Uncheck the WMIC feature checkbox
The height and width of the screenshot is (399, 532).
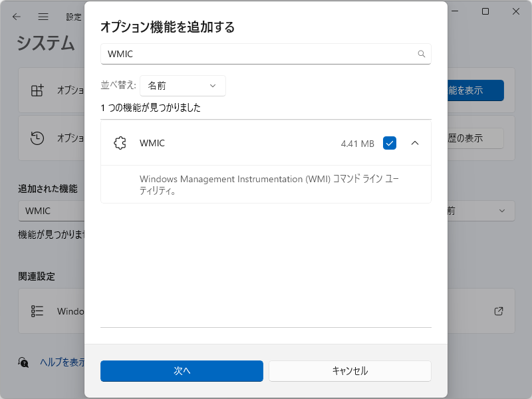pyautogui.click(x=390, y=142)
